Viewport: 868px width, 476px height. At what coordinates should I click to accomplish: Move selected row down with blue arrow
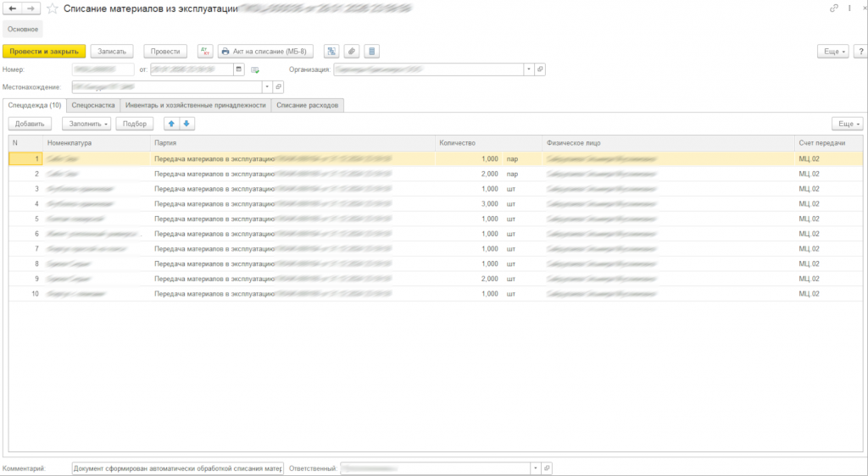tap(186, 124)
